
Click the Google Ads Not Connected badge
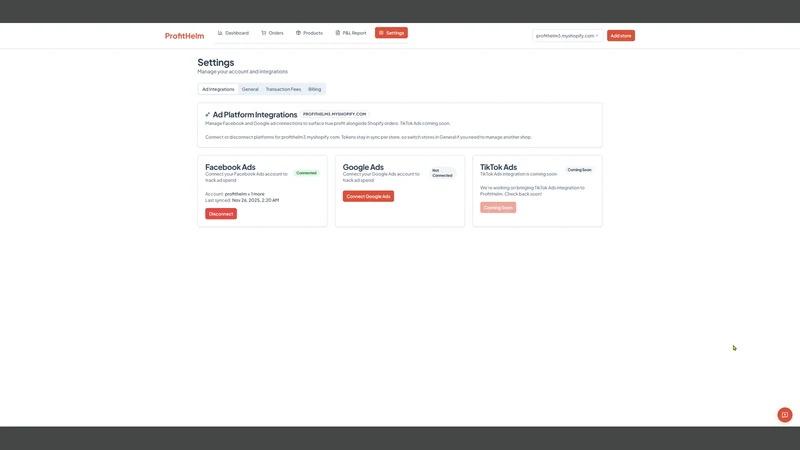442,173
